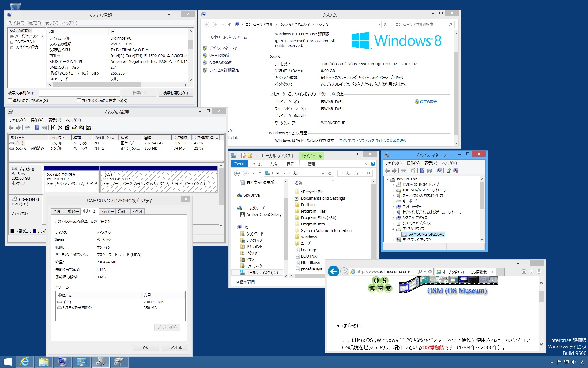Open 操作 menu in Disk Management

click(x=37, y=120)
